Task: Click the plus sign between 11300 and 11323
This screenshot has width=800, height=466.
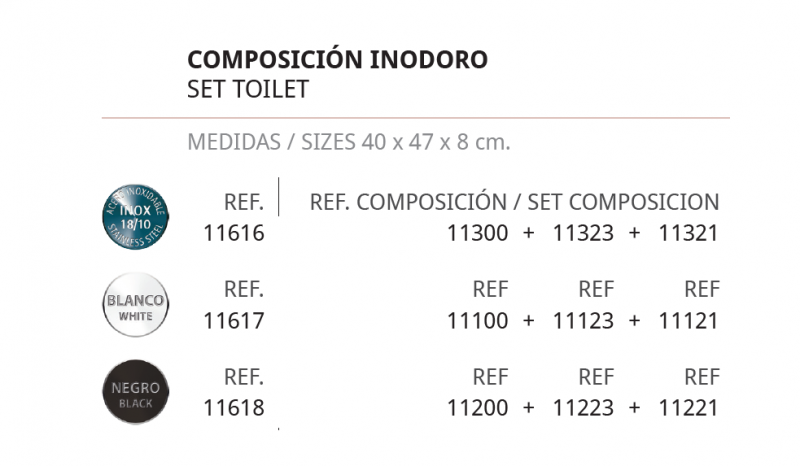Action: 529,233
